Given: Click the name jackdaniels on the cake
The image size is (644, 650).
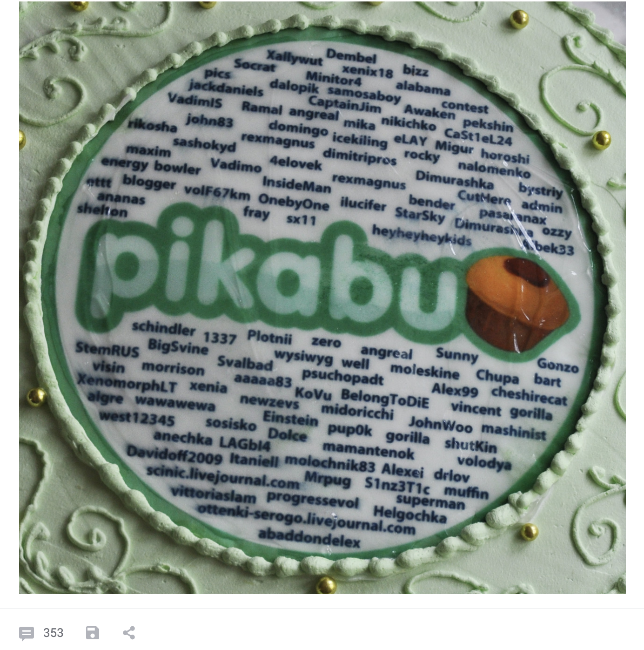Looking at the screenshot, I should (226, 88).
